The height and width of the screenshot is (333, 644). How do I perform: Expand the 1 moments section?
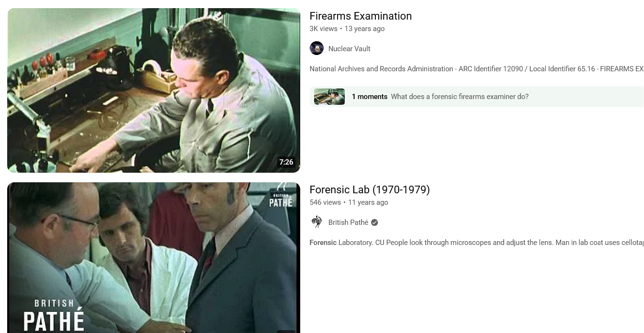[x=476, y=97]
